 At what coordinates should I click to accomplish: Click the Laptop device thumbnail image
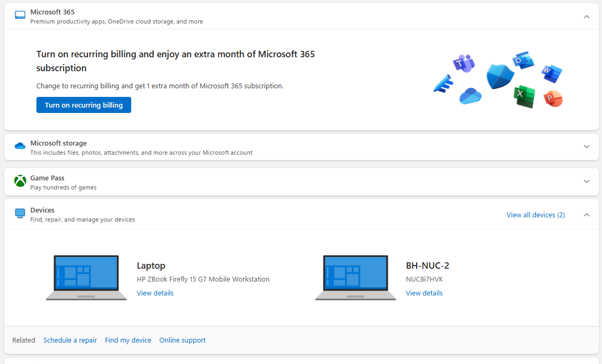[86, 278]
